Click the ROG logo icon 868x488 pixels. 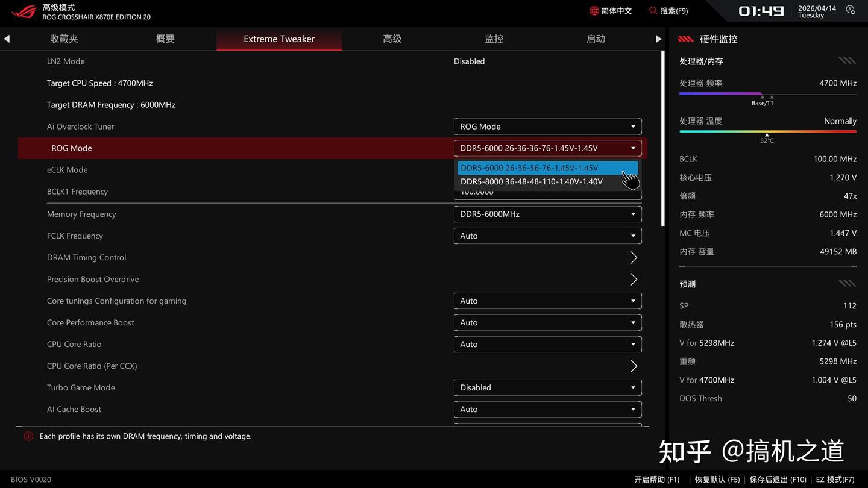pos(24,11)
